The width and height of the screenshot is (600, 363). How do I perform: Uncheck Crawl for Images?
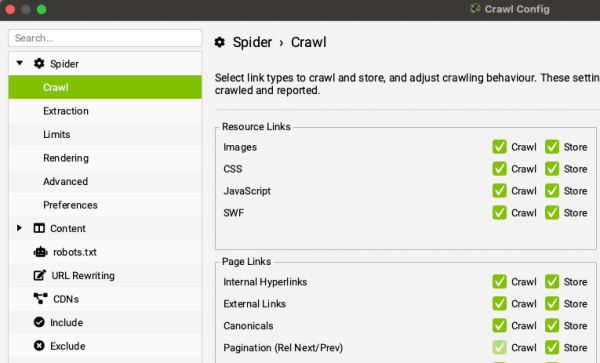(499, 147)
